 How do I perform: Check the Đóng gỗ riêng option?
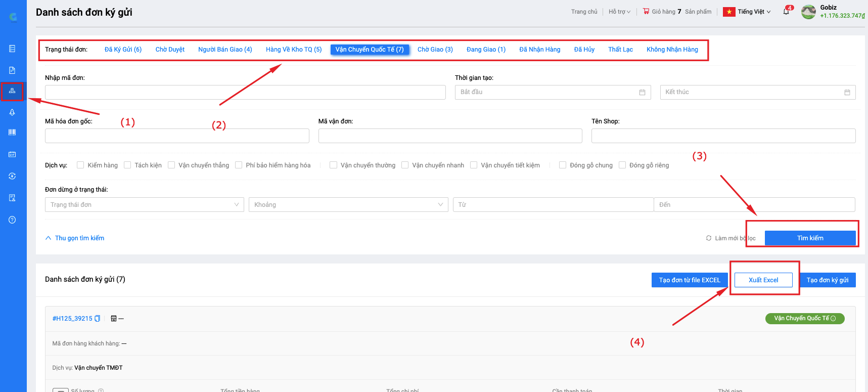tap(622, 165)
